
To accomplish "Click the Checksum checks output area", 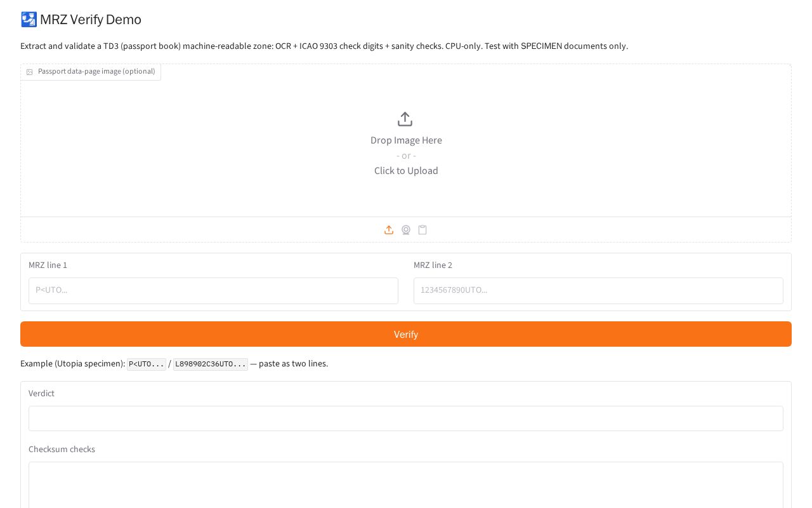I will [x=406, y=485].
